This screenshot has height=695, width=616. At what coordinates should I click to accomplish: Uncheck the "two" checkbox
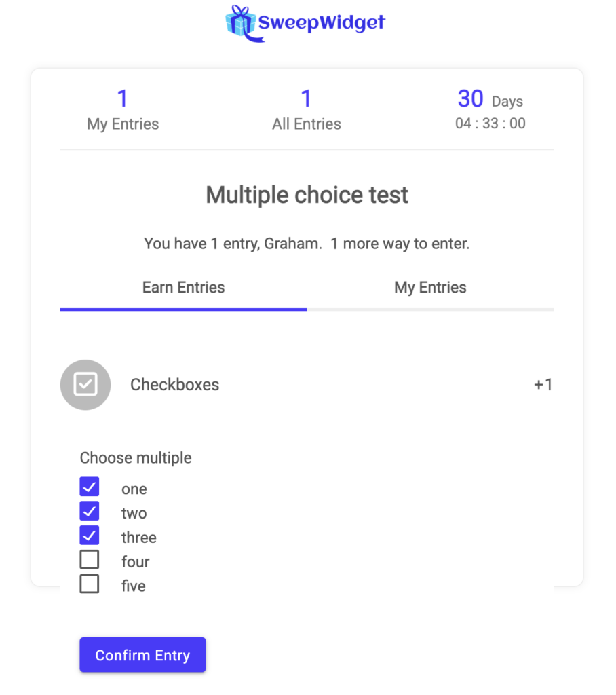[x=90, y=511]
